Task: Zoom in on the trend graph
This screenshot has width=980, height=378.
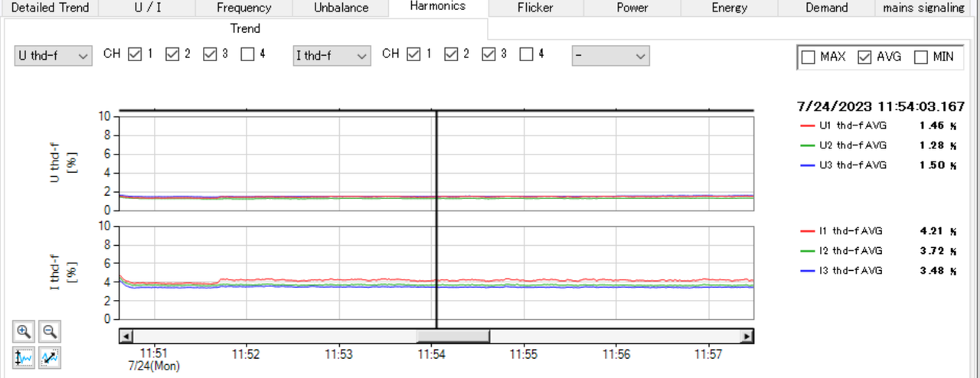Action: [24, 331]
